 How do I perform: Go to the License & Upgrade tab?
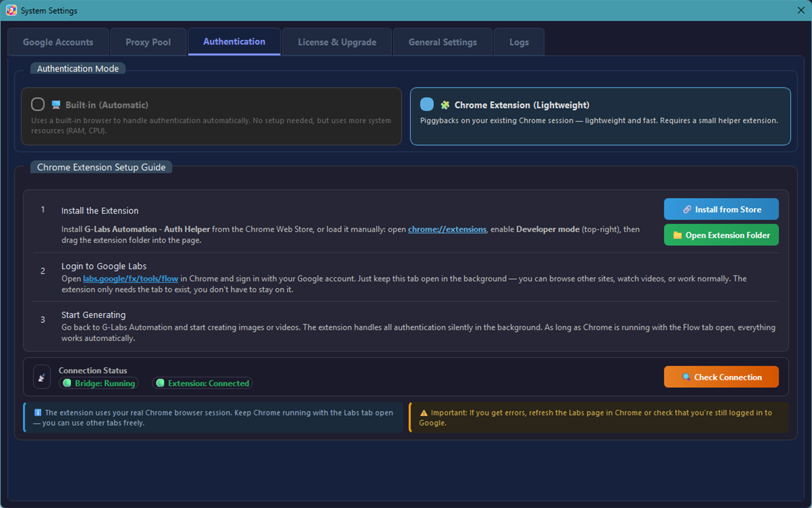click(x=337, y=42)
